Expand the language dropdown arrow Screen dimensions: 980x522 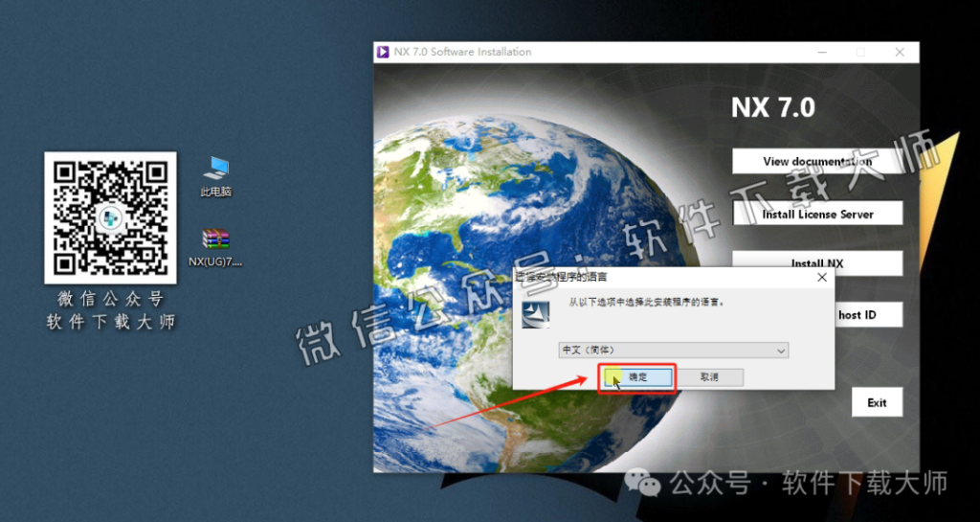782,351
